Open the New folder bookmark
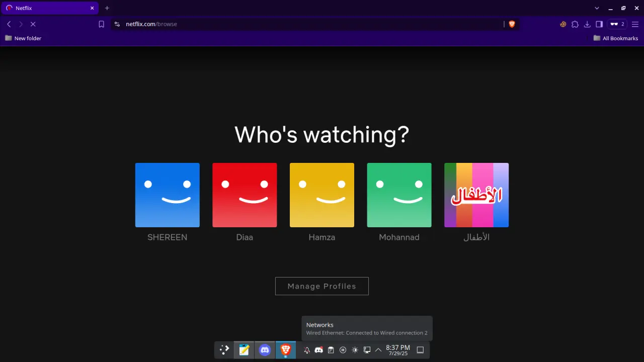Screen dimensions: 644x362 (x=23, y=38)
